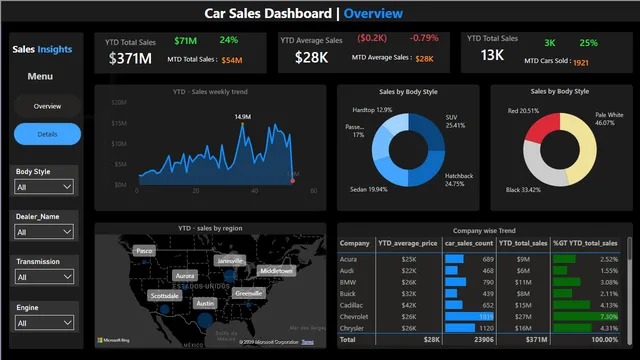This screenshot has height=360, width=640.
Task: Sort by car_sales_count column header
Action: click(x=469, y=243)
